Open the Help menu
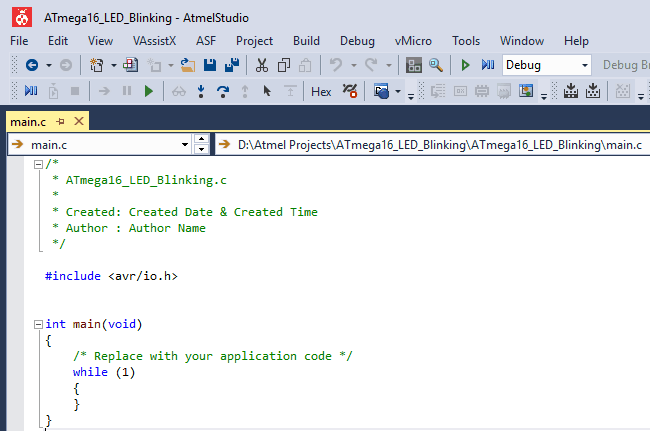Image resolution: width=650 pixels, height=431 pixels. [576, 41]
